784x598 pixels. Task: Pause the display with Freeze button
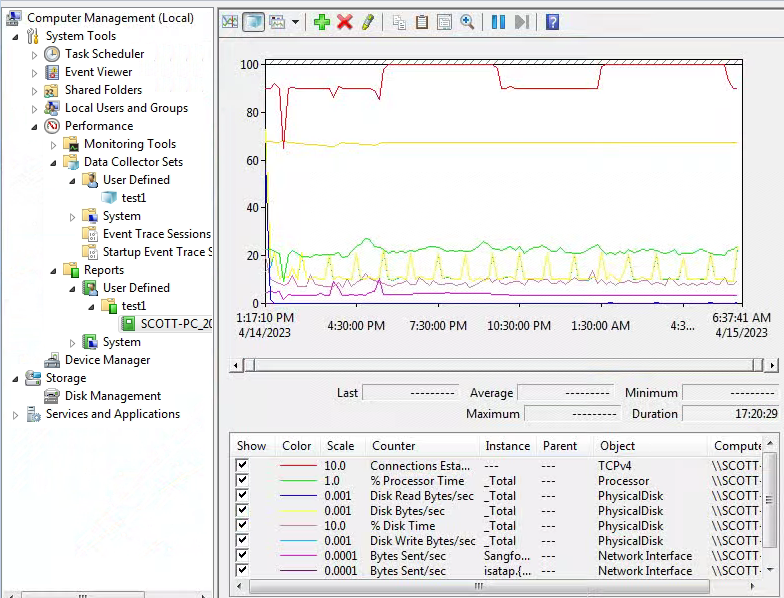click(x=498, y=22)
